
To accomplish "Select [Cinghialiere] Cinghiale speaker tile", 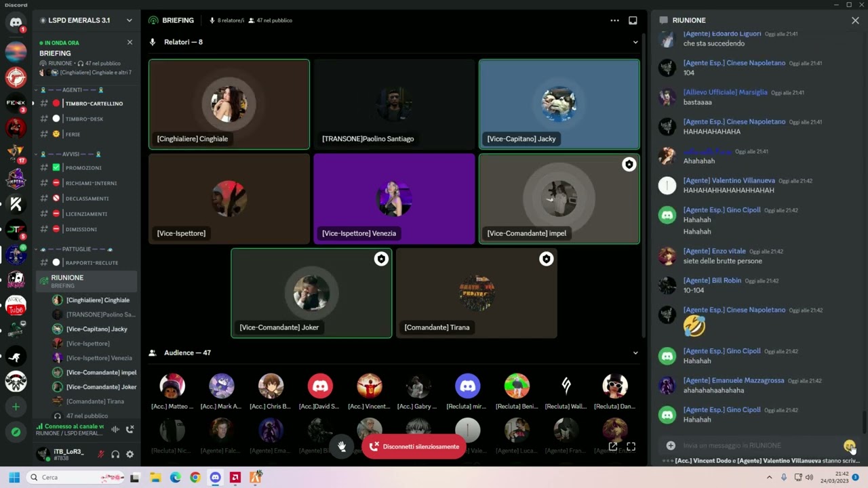I will (229, 104).
